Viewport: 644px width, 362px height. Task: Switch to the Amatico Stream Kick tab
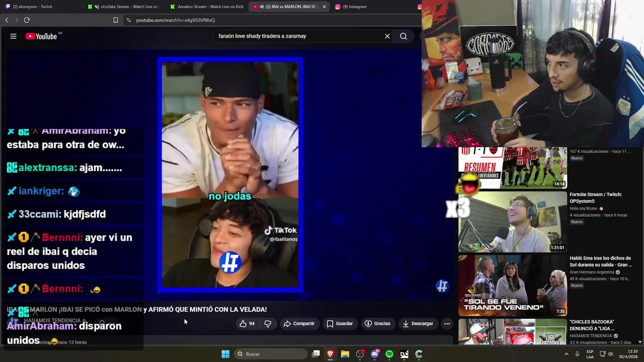coord(206,7)
